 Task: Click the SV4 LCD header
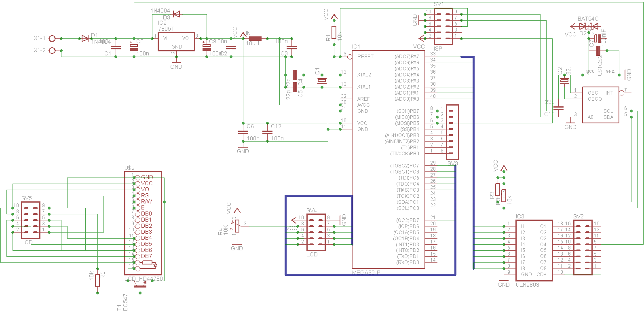click(x=316, y=233)
